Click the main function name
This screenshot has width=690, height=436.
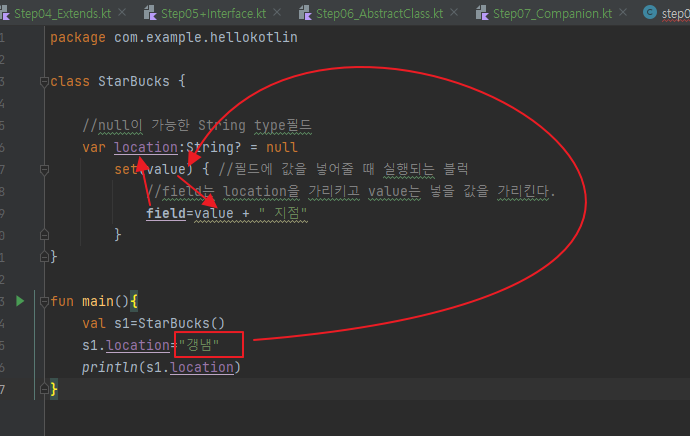coord(98,301)
